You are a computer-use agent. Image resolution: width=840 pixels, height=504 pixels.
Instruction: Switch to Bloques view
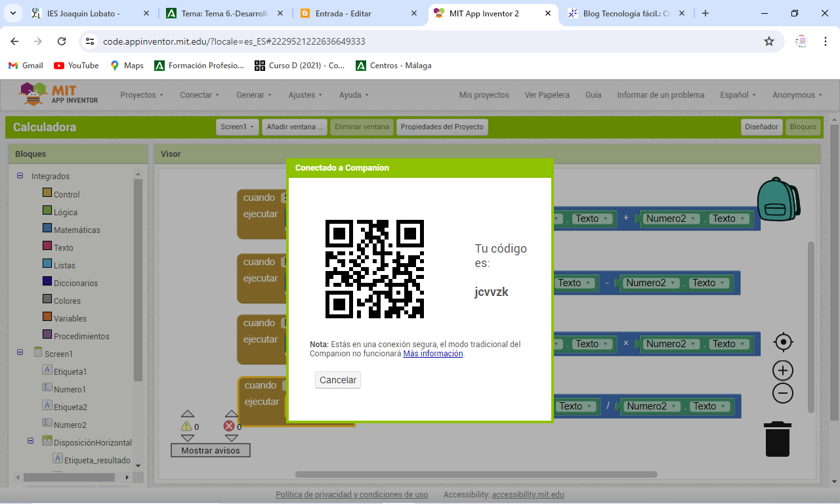coord(803,127)
